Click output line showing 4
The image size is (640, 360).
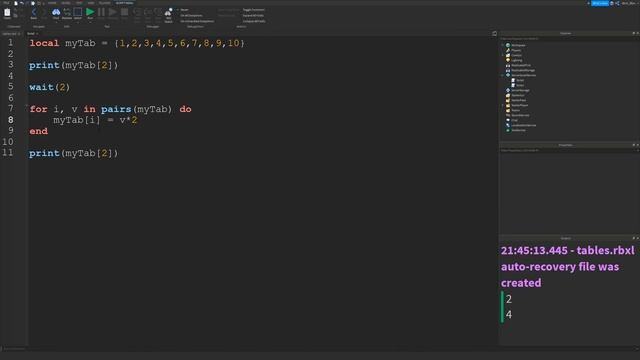(x=509, y=315)
